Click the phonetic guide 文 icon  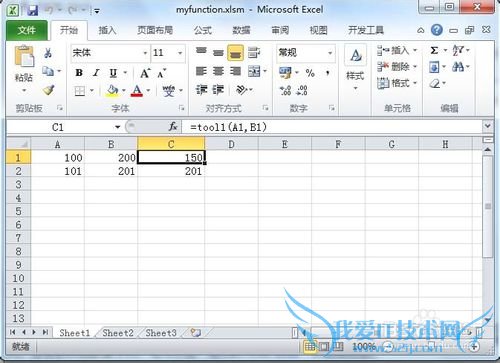(169, 90)
